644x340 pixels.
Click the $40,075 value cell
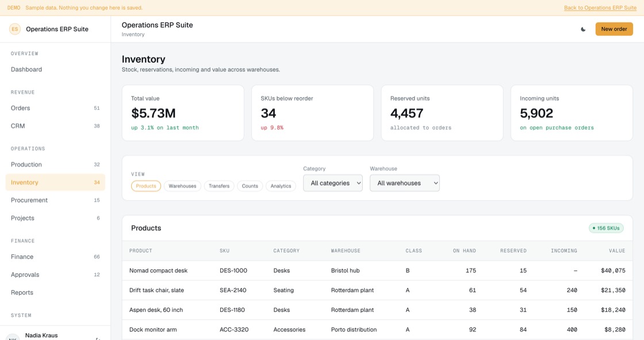[x=613, y=270]
